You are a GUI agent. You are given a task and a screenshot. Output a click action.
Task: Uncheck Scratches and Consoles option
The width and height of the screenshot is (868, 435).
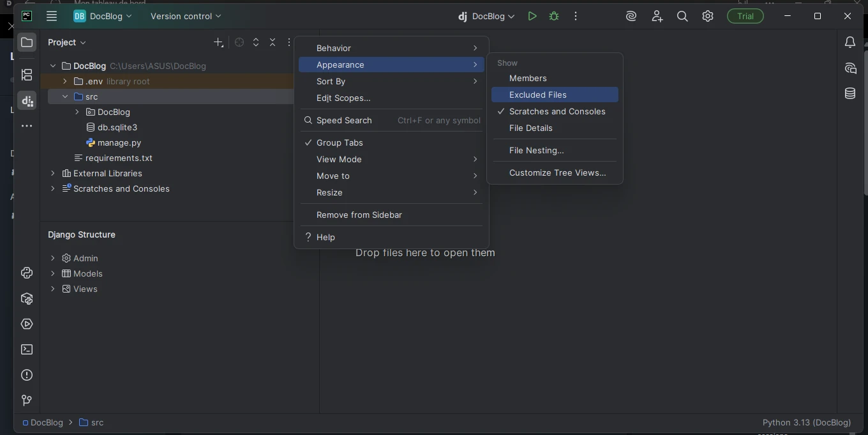pyautogui.click(x=557, y=111)
